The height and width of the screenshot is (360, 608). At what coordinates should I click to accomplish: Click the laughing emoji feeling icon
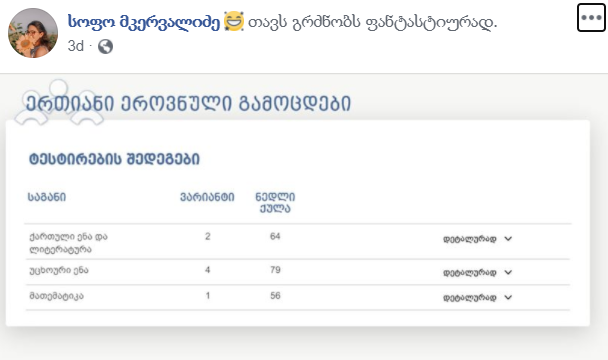pos(234,21)
